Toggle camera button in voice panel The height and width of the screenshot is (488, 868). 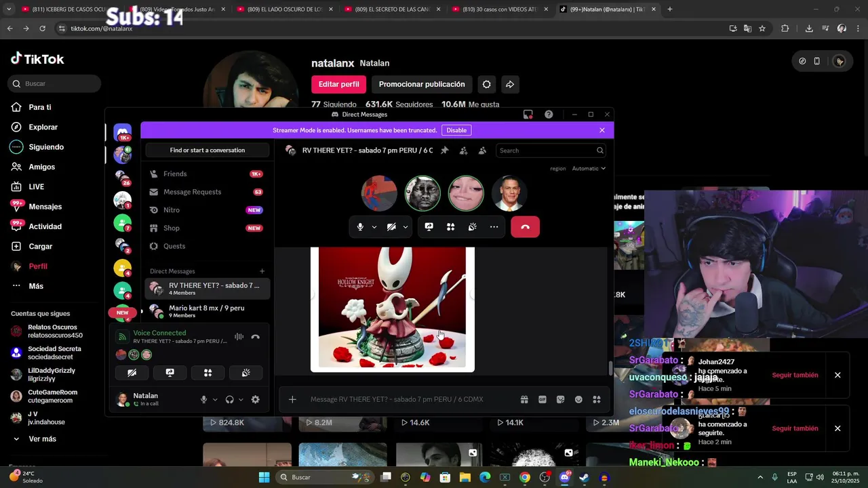point(132,373)
